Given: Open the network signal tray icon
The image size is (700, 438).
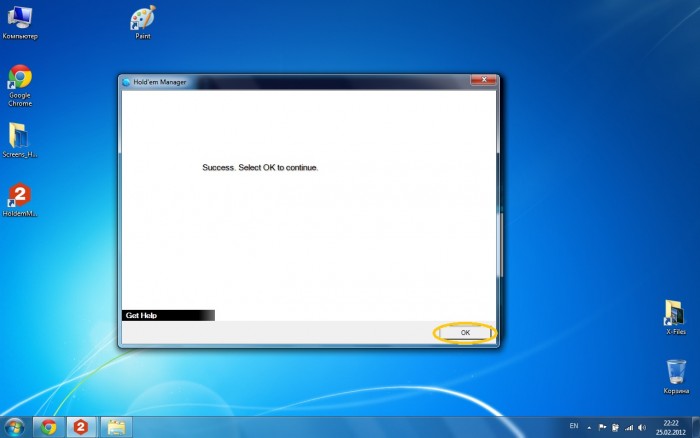Looking at the screenshot, I should [629, 427].
